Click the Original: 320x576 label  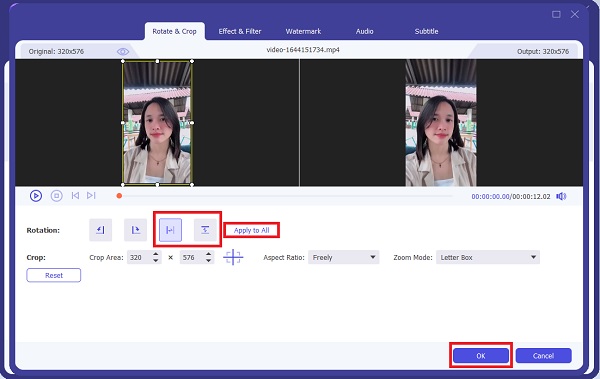click(56, 51)
